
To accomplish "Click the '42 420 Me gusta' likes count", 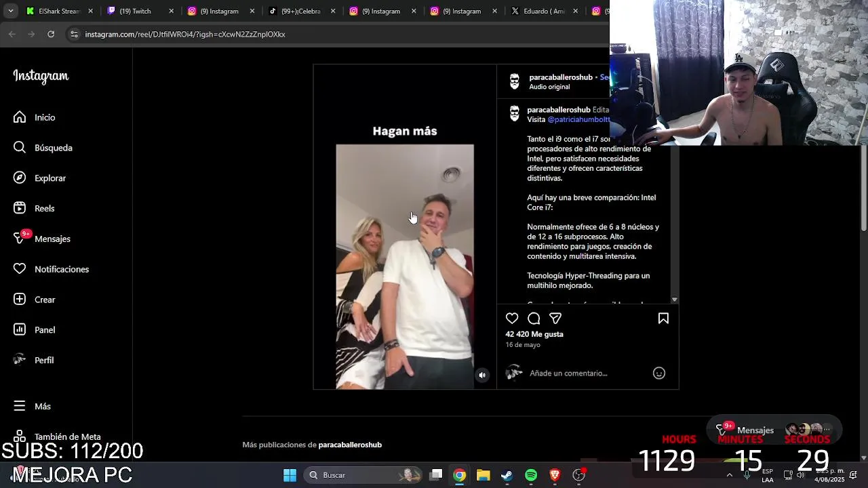I will (534, 334).
